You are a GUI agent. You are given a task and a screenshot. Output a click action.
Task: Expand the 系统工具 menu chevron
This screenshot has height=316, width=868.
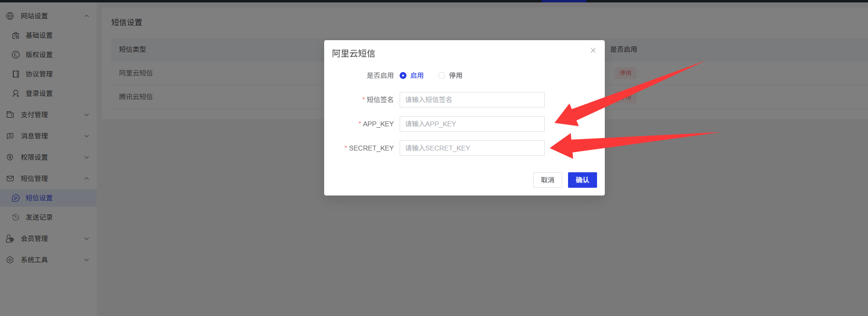[87, 260]
